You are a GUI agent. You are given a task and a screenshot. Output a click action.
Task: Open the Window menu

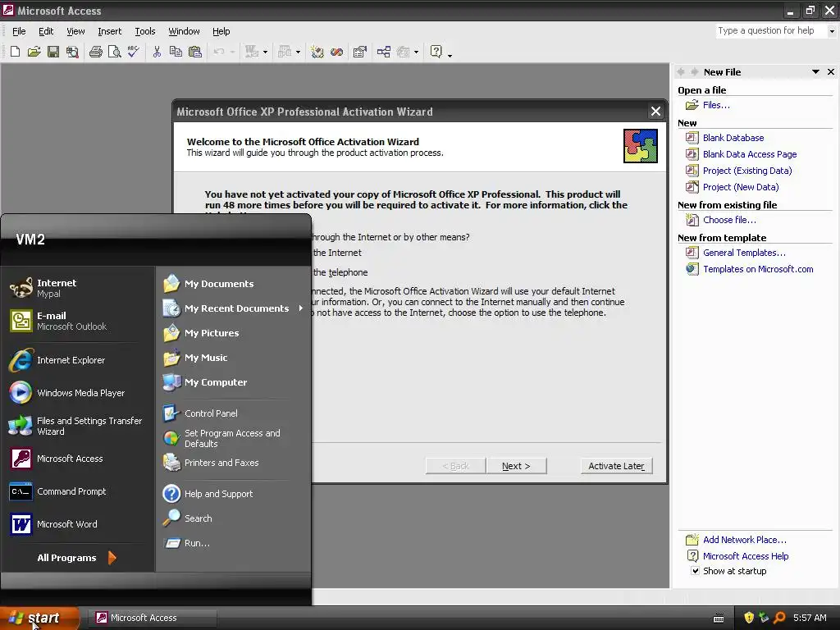tap(184, 32)
